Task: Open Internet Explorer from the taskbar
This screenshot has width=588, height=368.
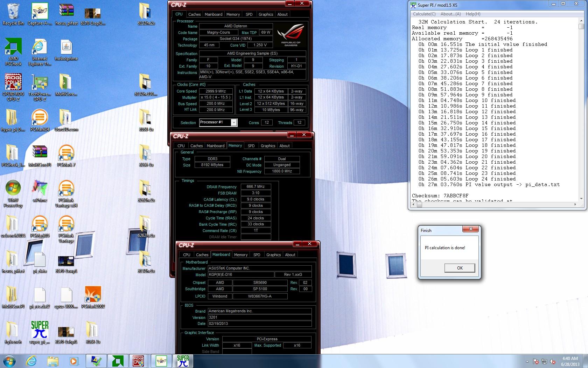Action: point(31,361)
